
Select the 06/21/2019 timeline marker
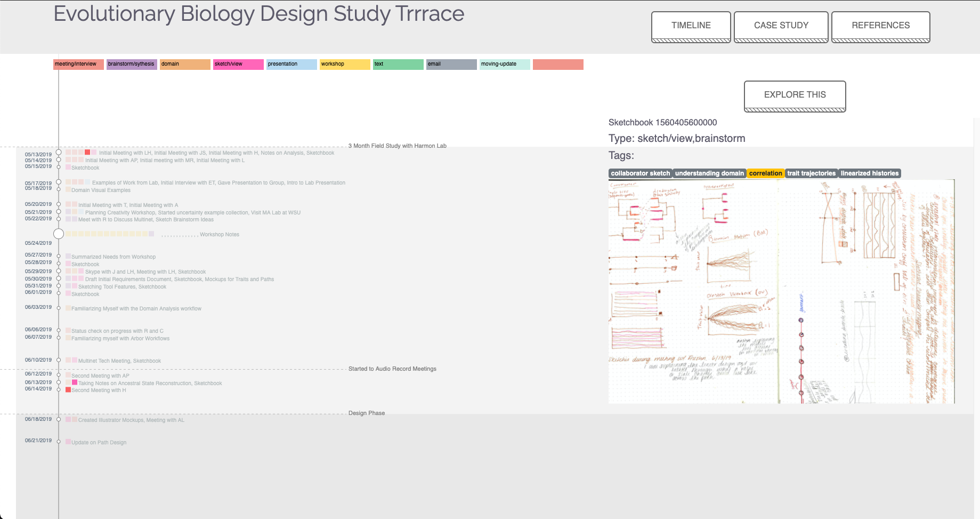point(59,442)
